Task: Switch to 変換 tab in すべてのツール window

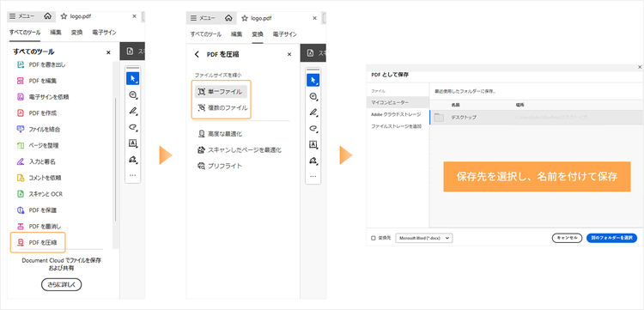Action: [x=76, y=33]
